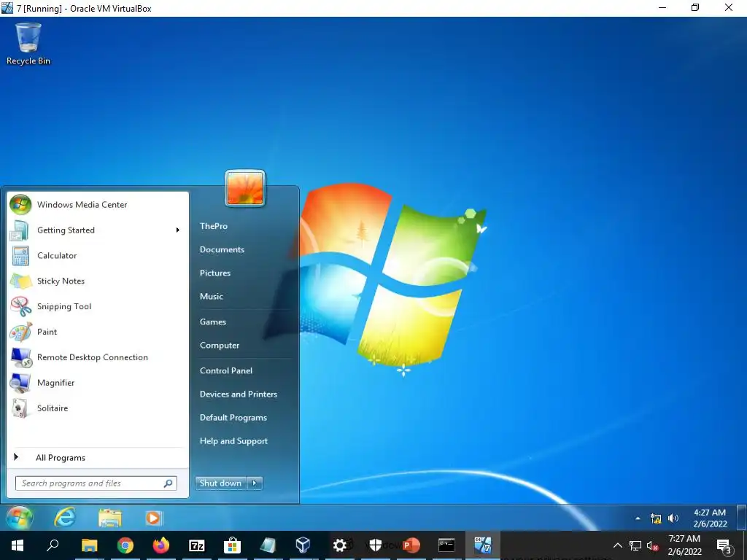The image size is (747, 560).
Task: Open PowerPoint on host taskbar
Action: pos(411,545)
